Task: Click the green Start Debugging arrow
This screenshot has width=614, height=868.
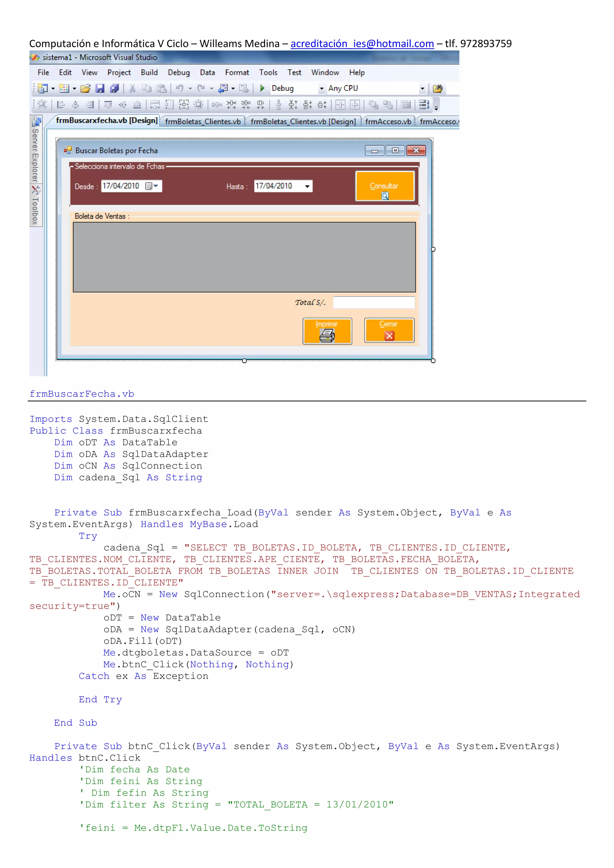Action: click(262, 88)
